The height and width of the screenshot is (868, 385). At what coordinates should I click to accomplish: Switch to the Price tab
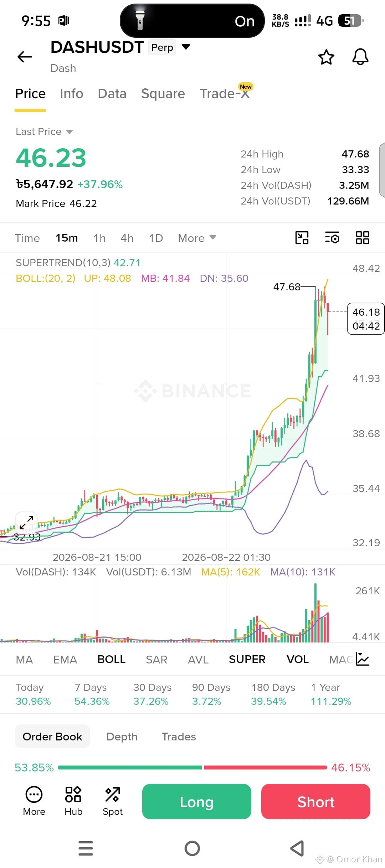click(30, 94)
